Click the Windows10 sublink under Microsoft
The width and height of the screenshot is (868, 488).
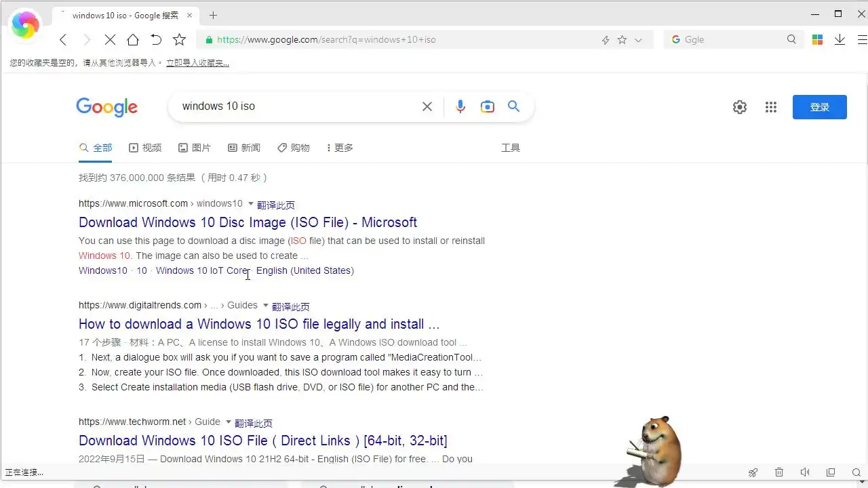click(103, 270)
